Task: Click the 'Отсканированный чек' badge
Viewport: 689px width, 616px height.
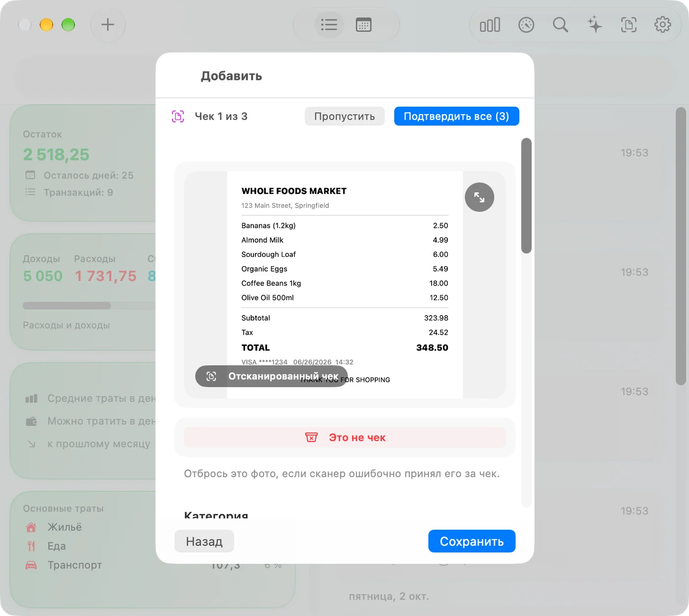Action: pyautogui.click(x=272, y=376)
